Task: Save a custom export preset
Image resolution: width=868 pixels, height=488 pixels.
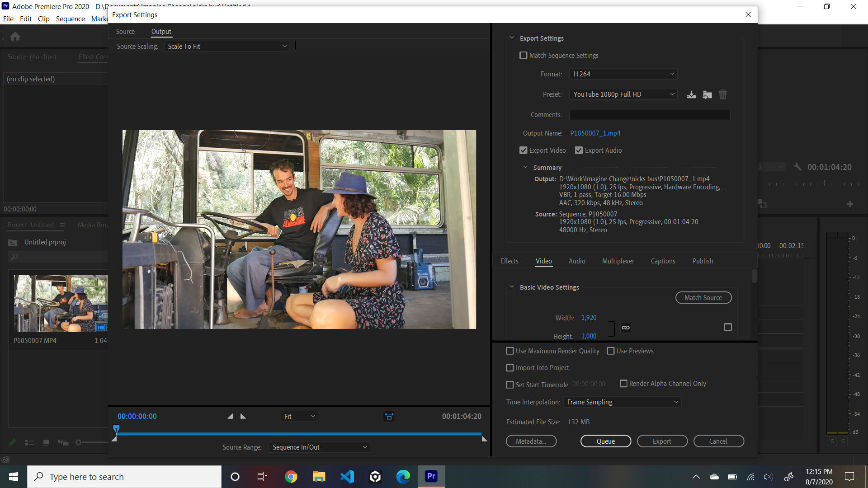Action: point(691,94)
